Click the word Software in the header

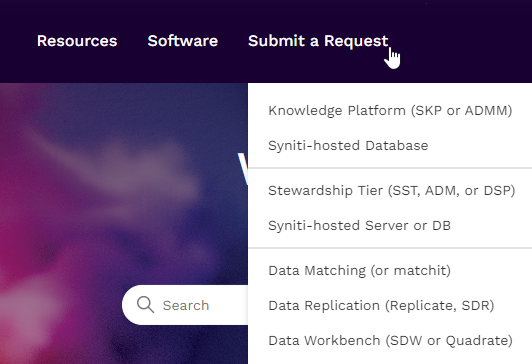183,41
